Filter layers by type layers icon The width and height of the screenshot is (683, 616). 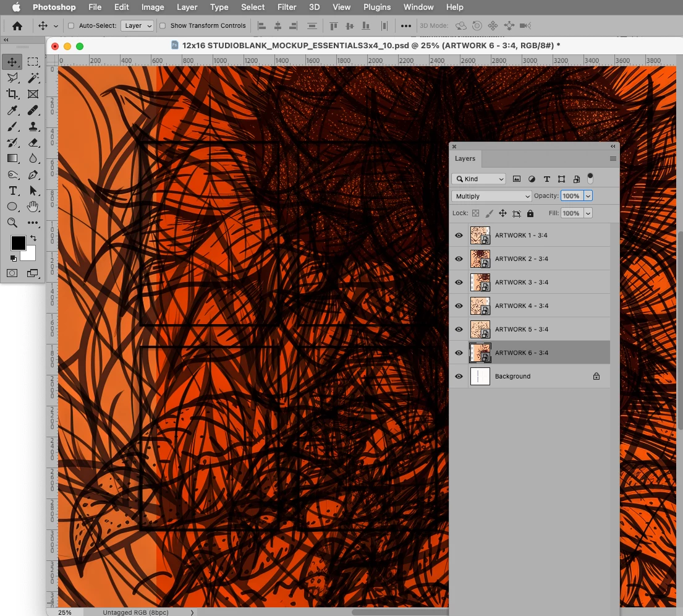(x=546, y=179)
